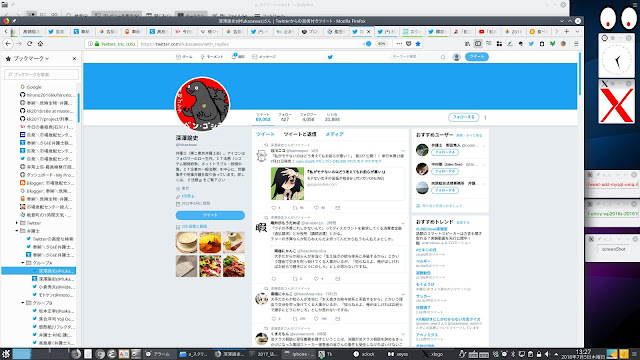Select highlighted 深澤諭史 bookmark in グループA
Viewport: 640px width, 360px height.
click(x=39, y=271)
